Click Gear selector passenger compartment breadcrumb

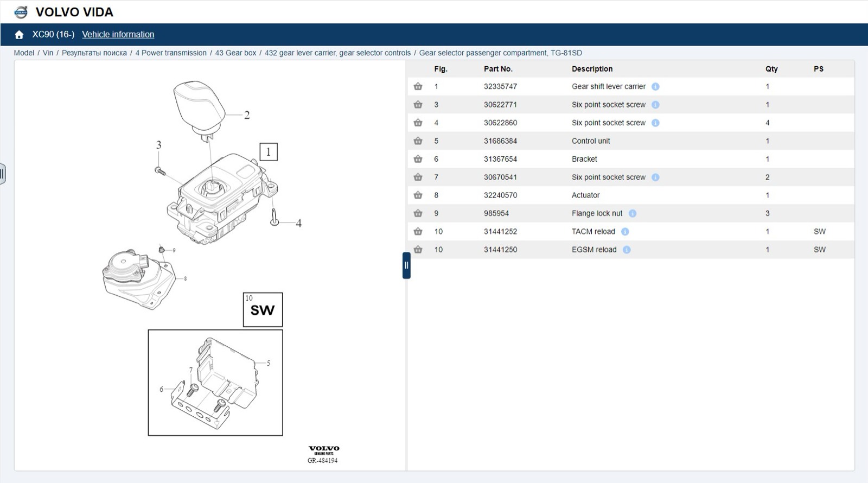[x=500, y=53]
